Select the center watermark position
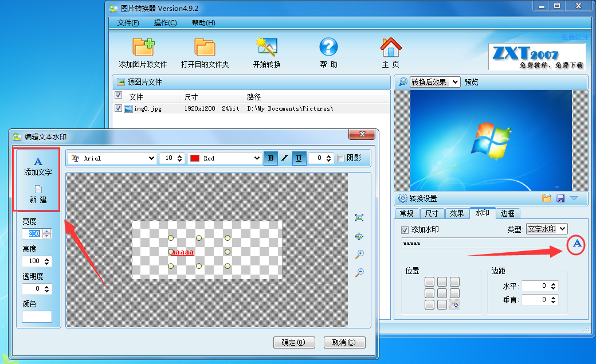 [442, 293]
